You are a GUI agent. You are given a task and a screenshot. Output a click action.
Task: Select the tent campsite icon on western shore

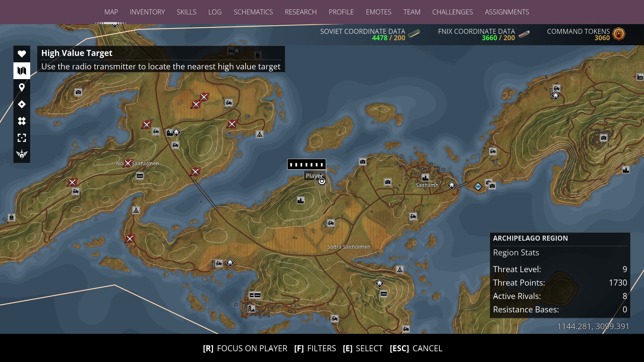pos(136,210)
